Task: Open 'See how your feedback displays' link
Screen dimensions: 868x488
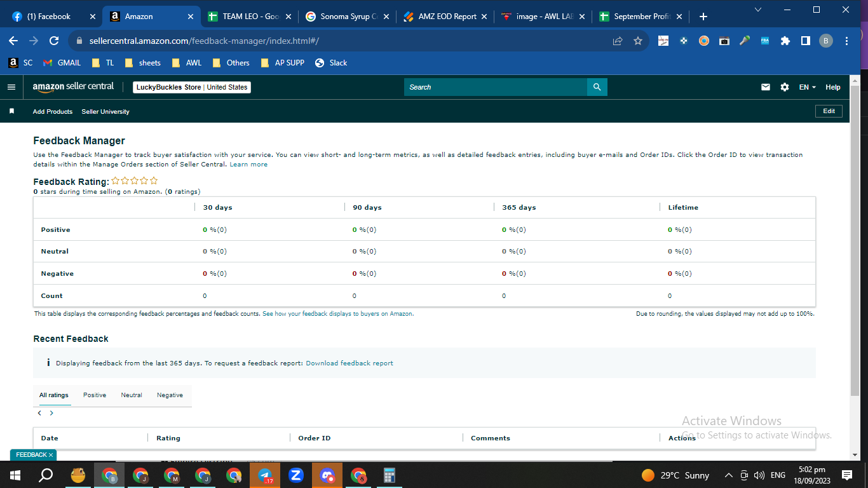Action: pyautogui.click(x=338, y=314)
